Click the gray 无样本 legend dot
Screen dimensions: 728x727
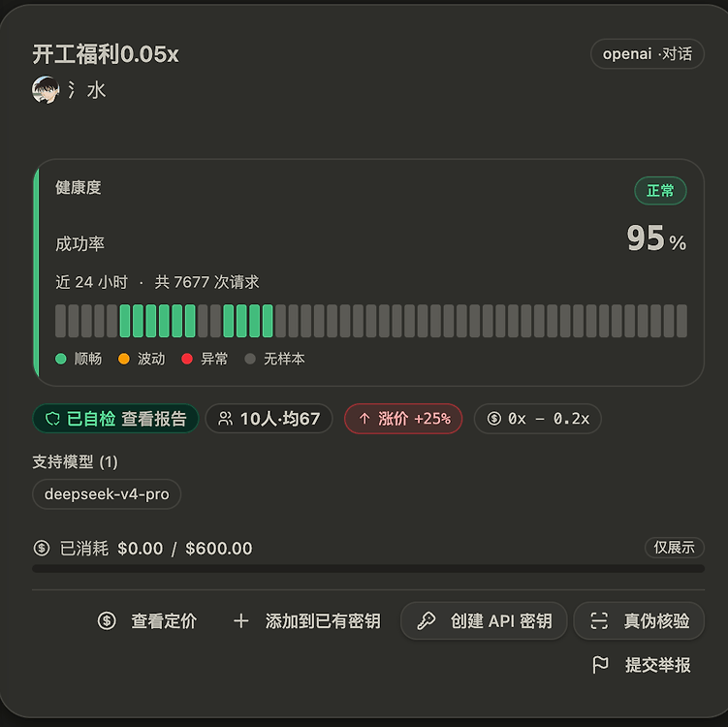tap(250, 359)
